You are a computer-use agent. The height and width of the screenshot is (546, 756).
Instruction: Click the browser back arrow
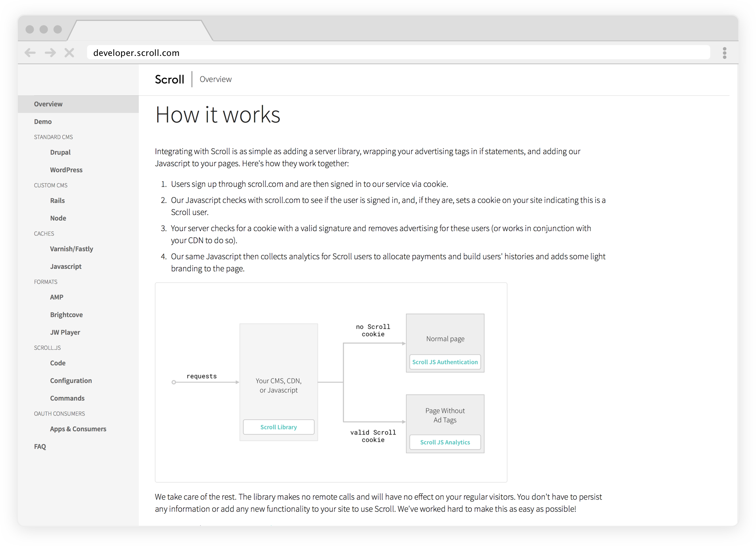click(x=30, y=53)
